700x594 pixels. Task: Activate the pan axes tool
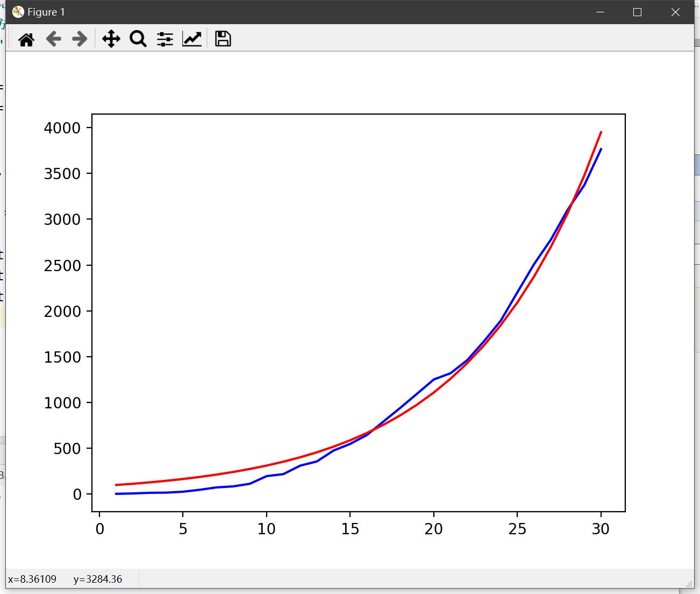111,39
